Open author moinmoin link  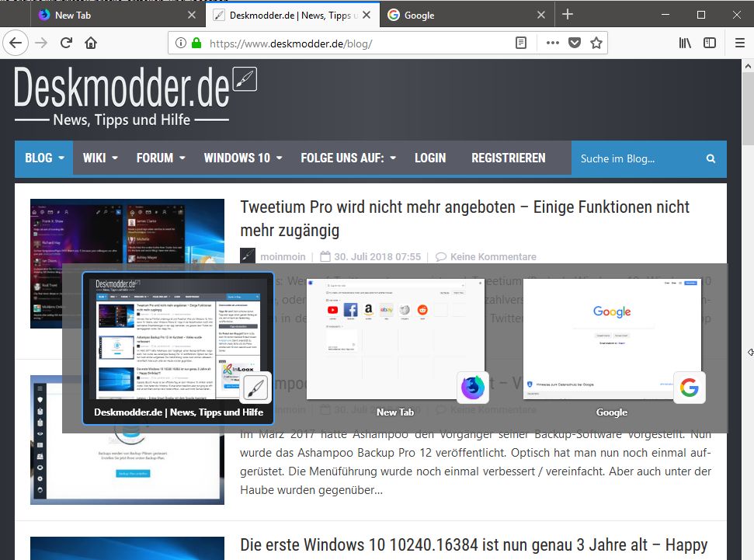coord(283,256)
